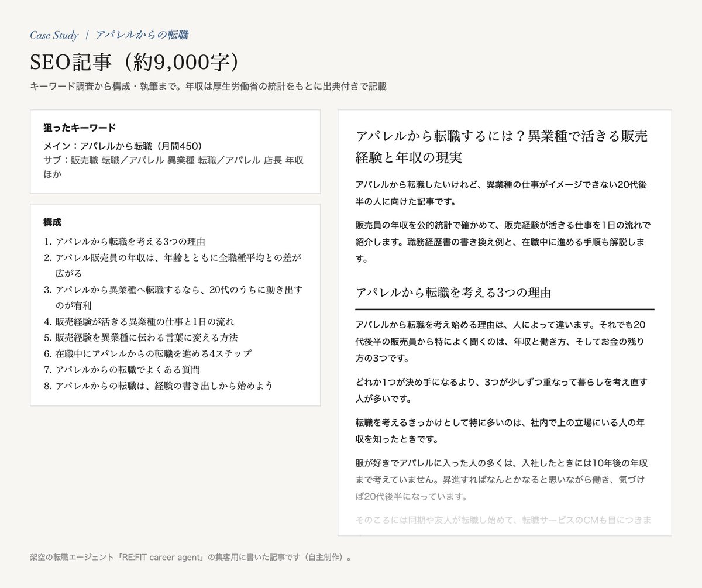Click the footer note mentioning 'RE:FIT career agent'
Image resolution: width=702 pixels, height=588 pixels.
click(x=192, y=557)
